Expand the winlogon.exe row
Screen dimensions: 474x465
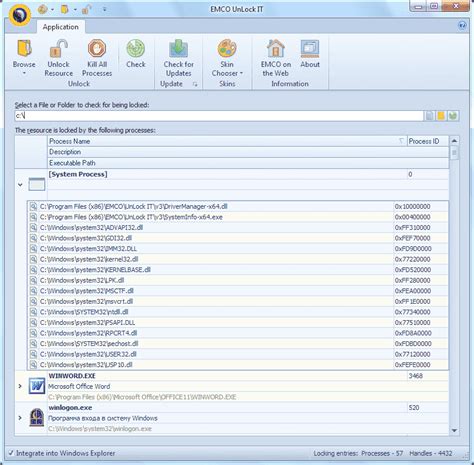tap(20, 417)
